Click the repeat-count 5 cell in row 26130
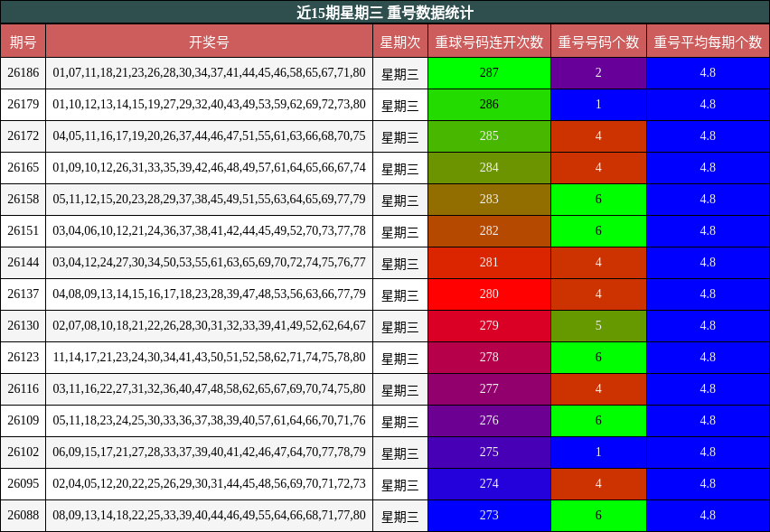Image resolution: width=770 pixels, height=532 pixels. click(598, 326)
